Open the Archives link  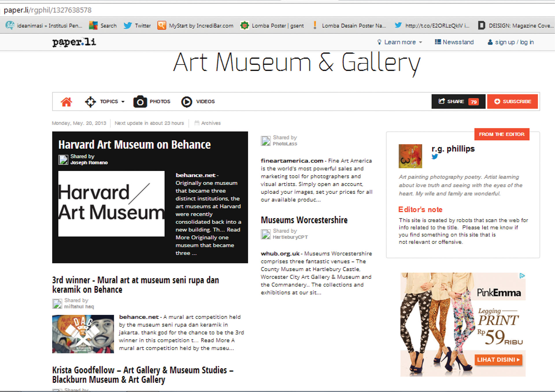pos(211,123)
